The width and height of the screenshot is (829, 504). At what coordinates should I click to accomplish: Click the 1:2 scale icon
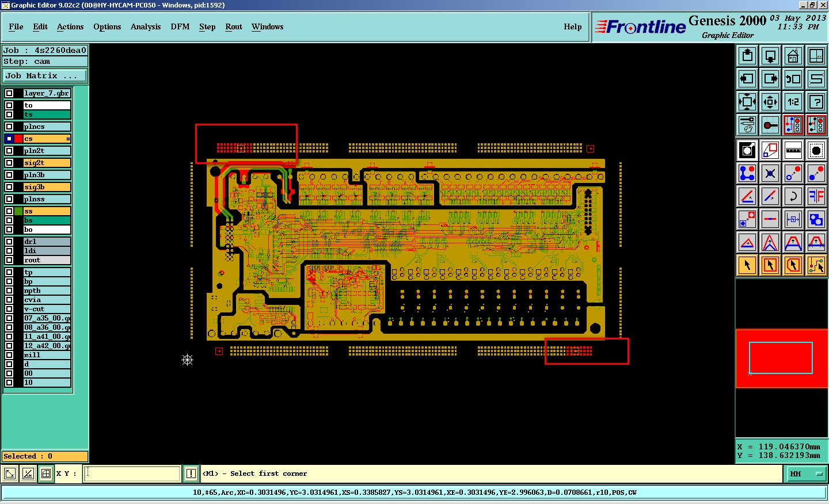click(793, 102)
